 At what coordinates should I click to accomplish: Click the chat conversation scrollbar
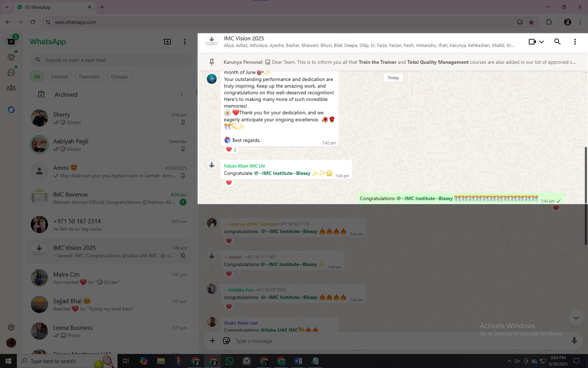[x=586, y=196]
